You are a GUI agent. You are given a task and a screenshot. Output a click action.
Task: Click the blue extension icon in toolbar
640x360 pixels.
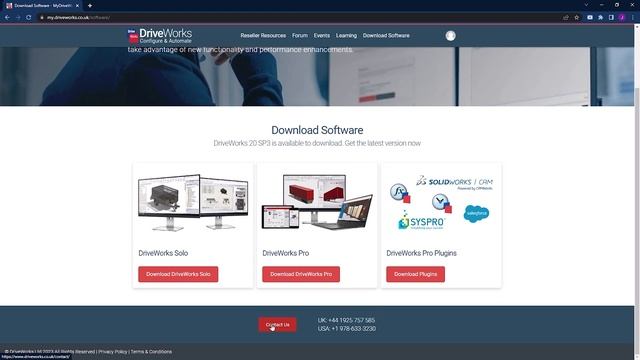pyautogui.click(x=590, y=18)
